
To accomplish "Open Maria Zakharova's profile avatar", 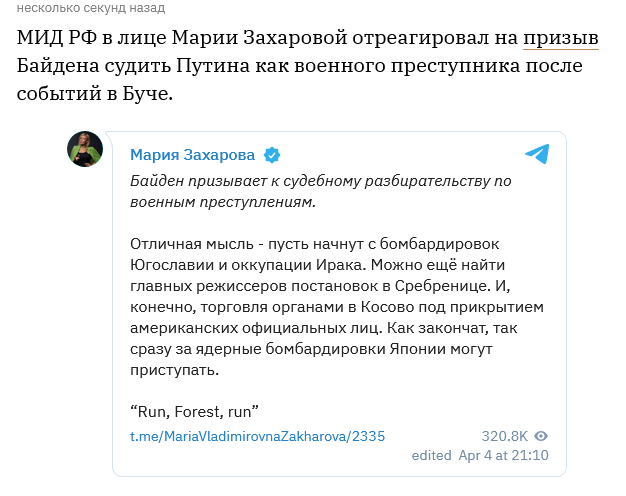I will click(85, 149).
